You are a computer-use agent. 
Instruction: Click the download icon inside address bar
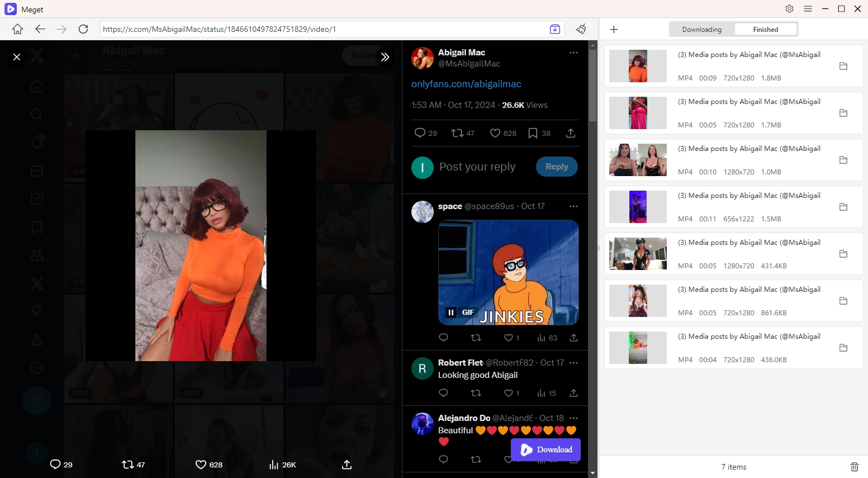point(555,29)
